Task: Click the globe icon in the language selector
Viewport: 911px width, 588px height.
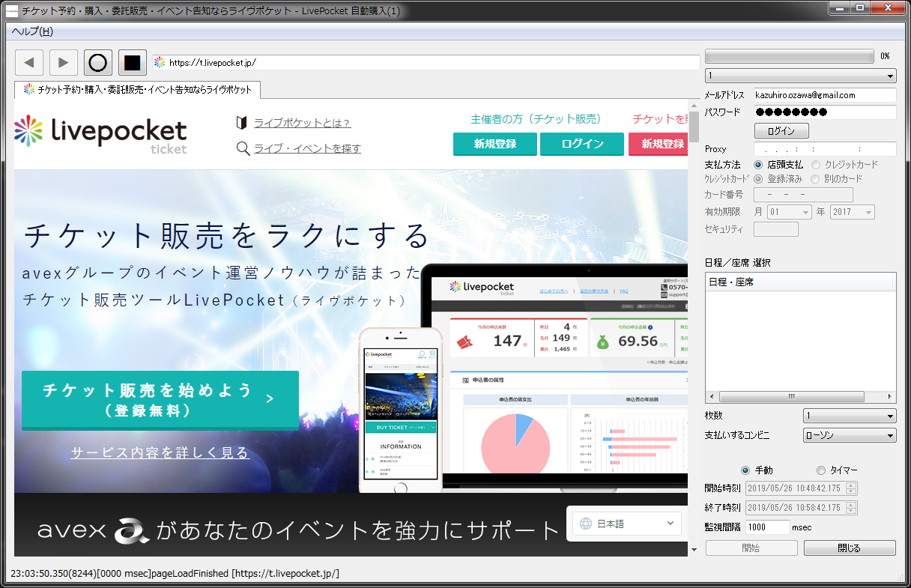Action: [x=587, y=524]
